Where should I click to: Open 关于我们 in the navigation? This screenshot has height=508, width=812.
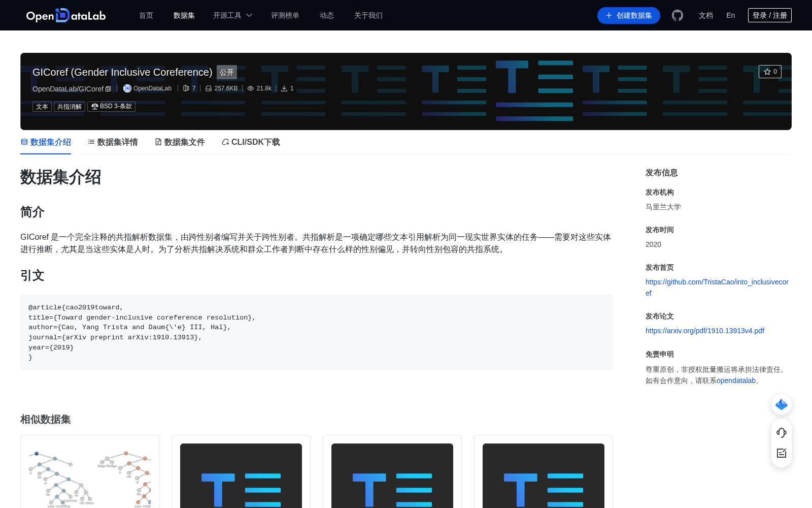coord(368,15)
